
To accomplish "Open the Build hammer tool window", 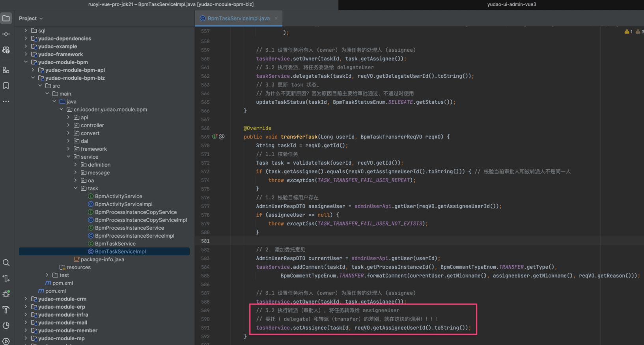I will click(6, 310).
